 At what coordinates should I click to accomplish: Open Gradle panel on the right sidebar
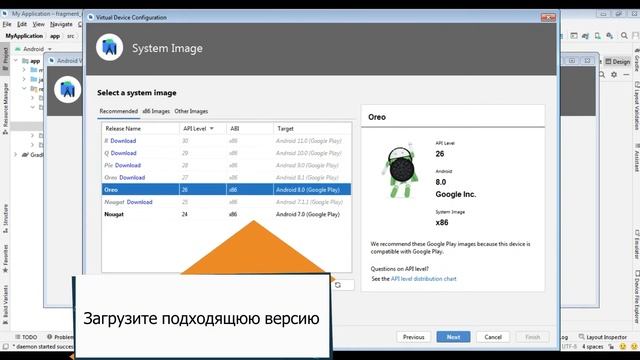(636, 60)
